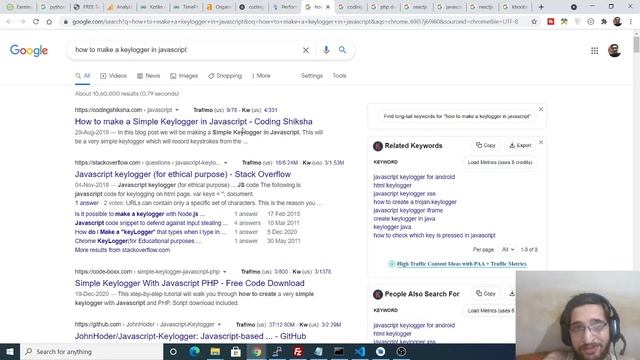This screenshot has width=640, height=360.
Task: Switch to the News results tab
Action: [x=149, y=76]
